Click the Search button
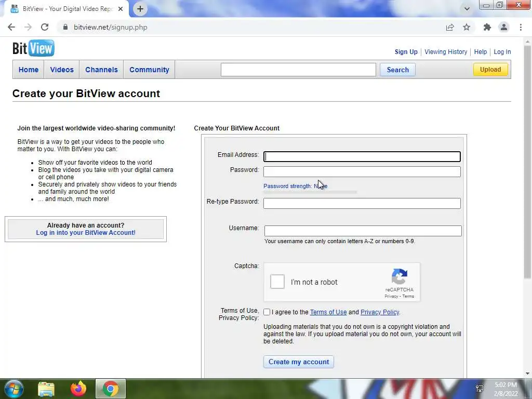 397,70
